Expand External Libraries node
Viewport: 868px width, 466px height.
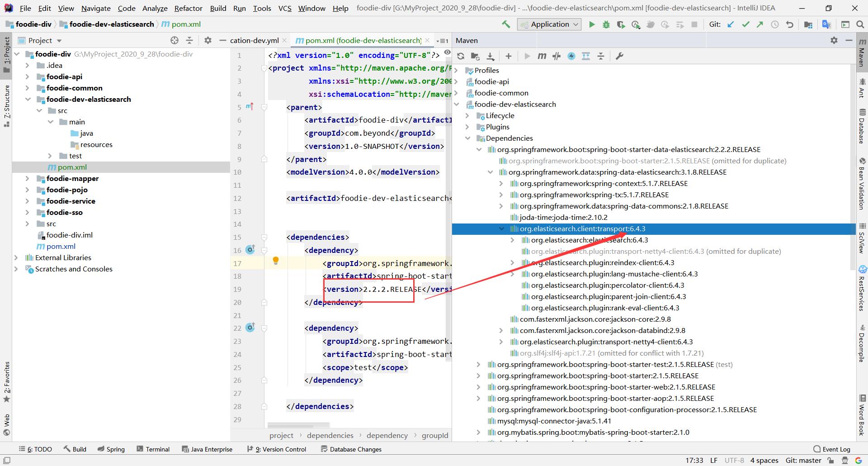(17, 257)
